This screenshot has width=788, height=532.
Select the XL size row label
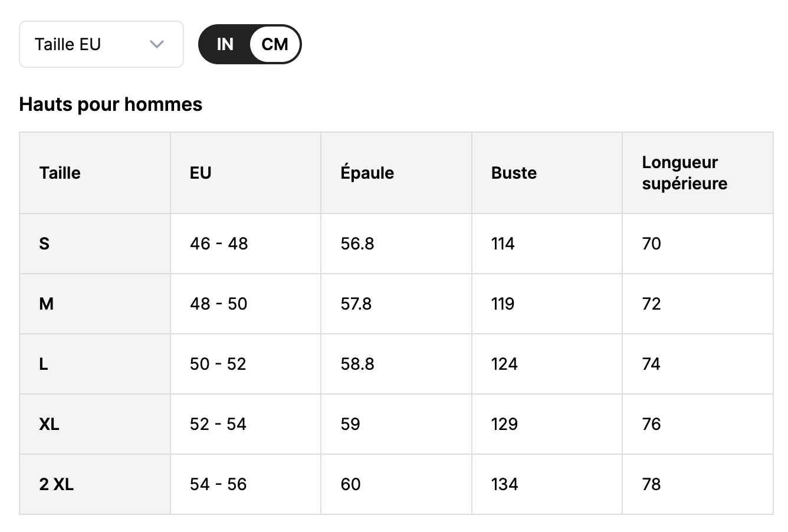pos(49,424)
